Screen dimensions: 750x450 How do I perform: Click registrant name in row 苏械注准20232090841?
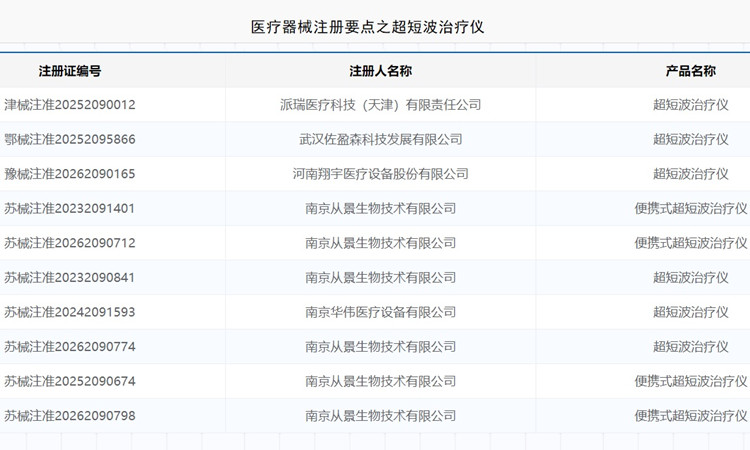click(x=380, y=277)
